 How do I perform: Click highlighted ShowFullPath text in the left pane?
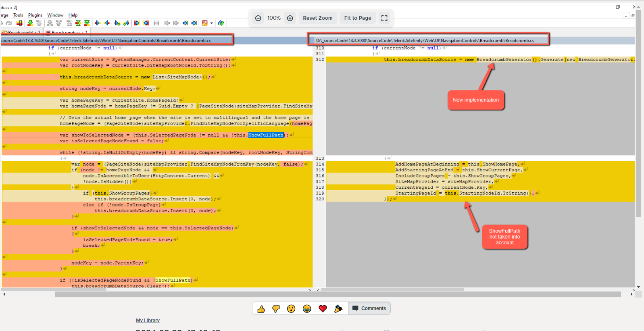266,135
